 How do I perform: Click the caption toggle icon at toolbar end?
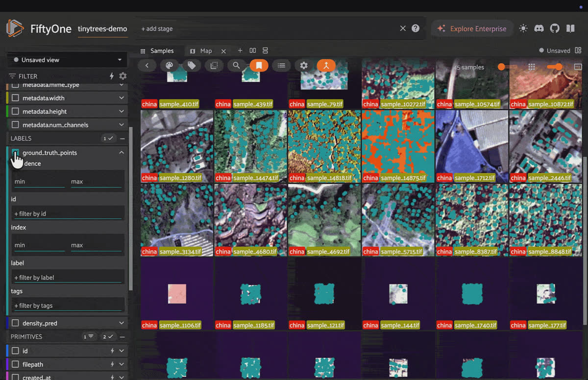coord(578,67)
